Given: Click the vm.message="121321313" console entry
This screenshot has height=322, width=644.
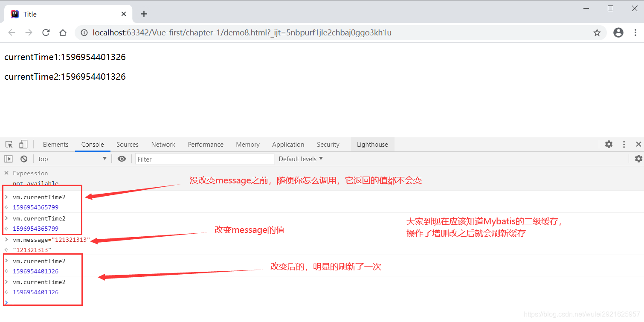Looking at the screenshot, I should click(51, 240).
